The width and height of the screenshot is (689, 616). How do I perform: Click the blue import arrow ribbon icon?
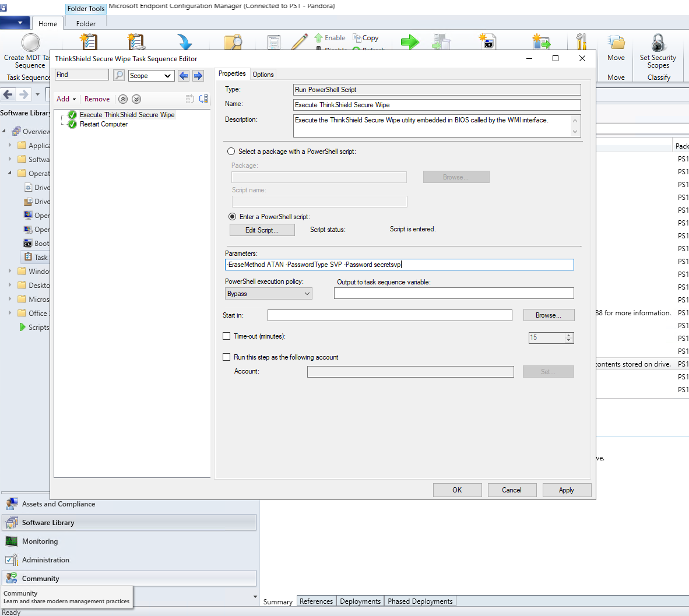(185, 42)
